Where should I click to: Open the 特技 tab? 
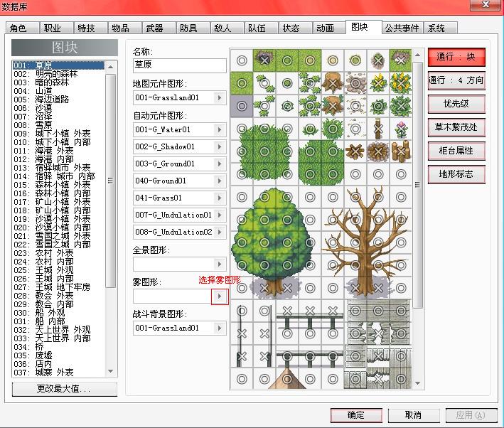pos(90,28)
